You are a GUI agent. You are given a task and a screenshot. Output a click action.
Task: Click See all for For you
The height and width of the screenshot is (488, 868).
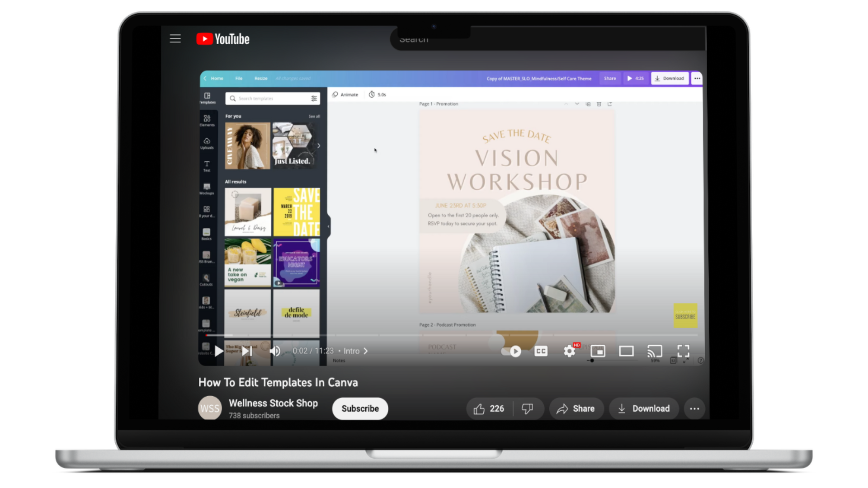[314, 117]
